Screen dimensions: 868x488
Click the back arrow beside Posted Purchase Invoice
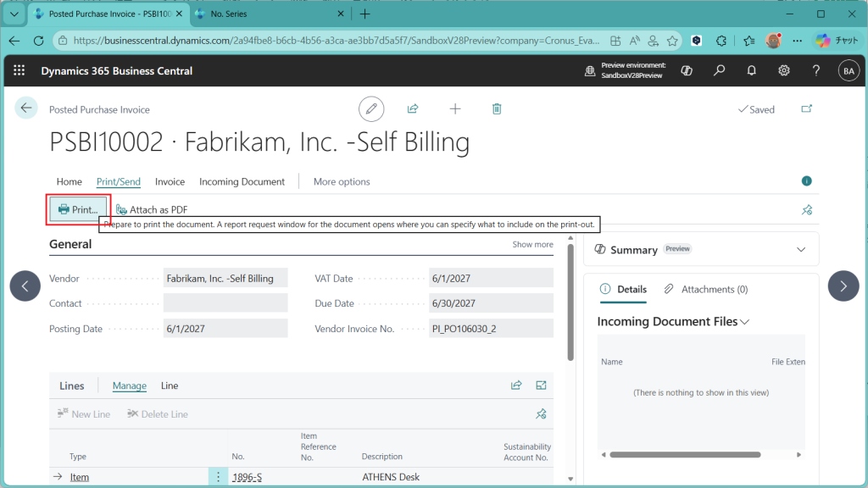[x=26, y=108]
